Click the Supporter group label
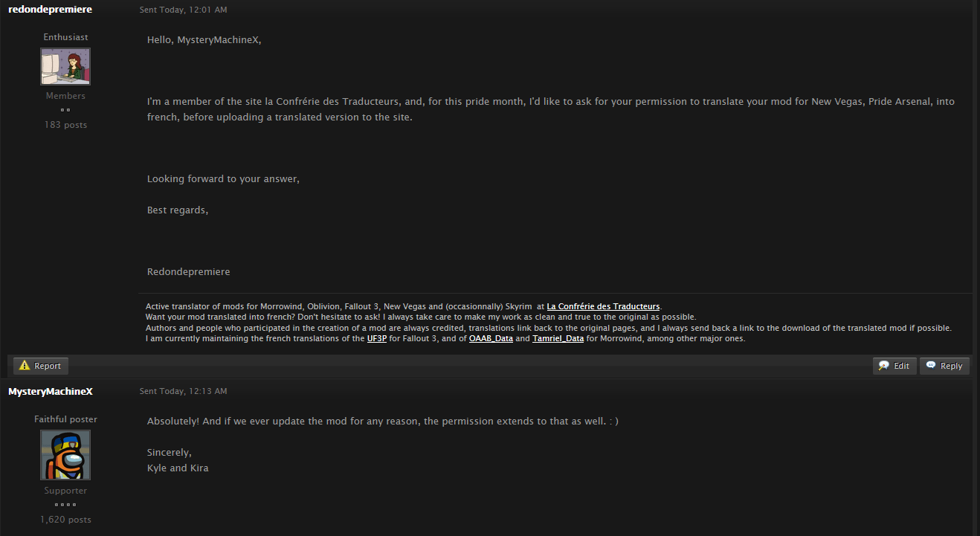Viewport: 980px width, 536px height. (65, 491)
